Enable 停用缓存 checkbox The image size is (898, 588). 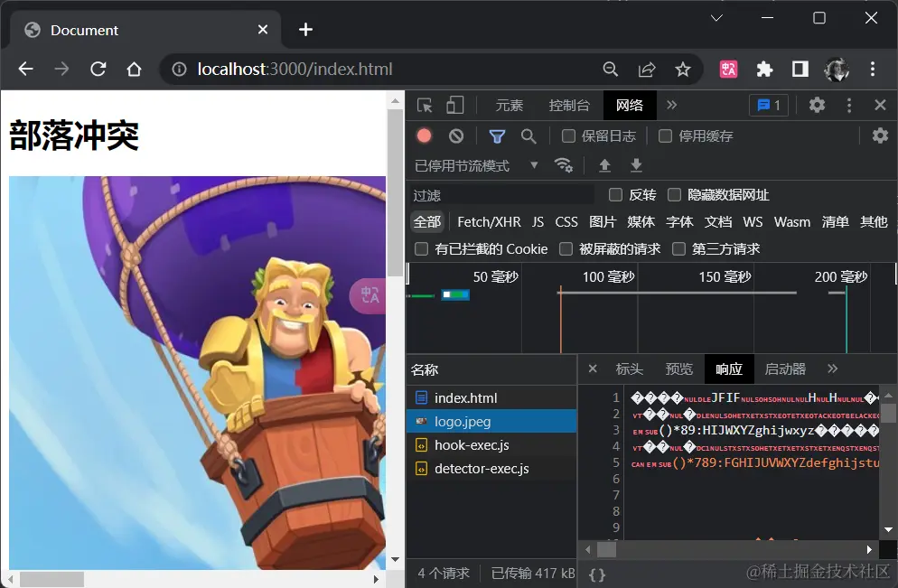[x=665, y=135]
